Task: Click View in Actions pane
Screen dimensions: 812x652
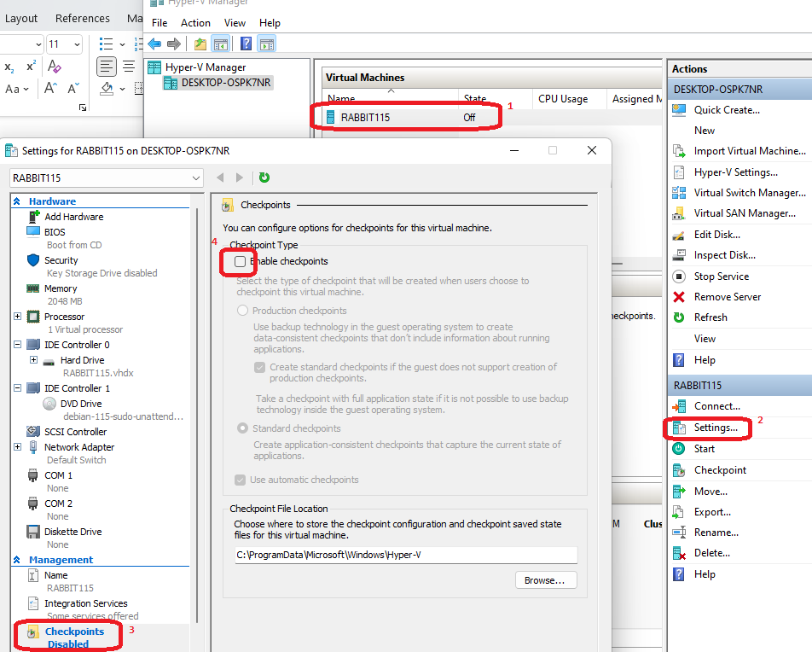Action: tap(705, 339)
